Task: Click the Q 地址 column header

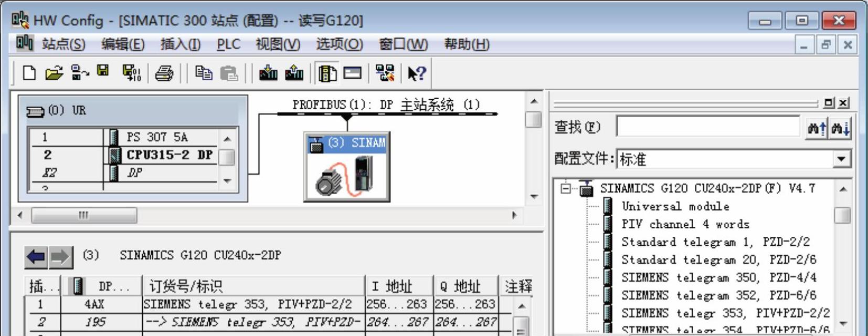Action: click(466, 286)
